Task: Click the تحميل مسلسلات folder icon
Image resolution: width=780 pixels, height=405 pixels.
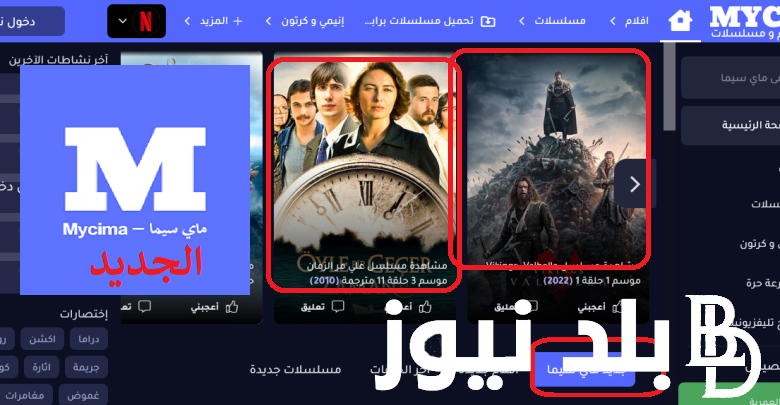Action: (x=488, y=21)
